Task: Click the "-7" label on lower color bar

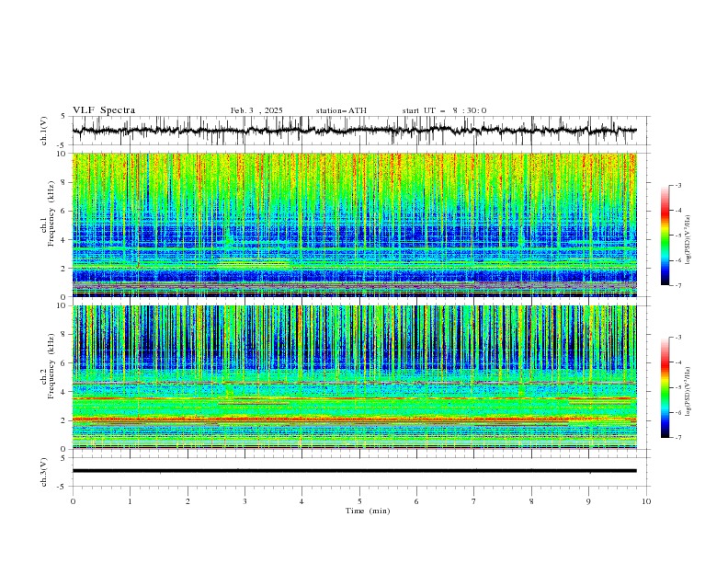Action: tap(677, 438)
